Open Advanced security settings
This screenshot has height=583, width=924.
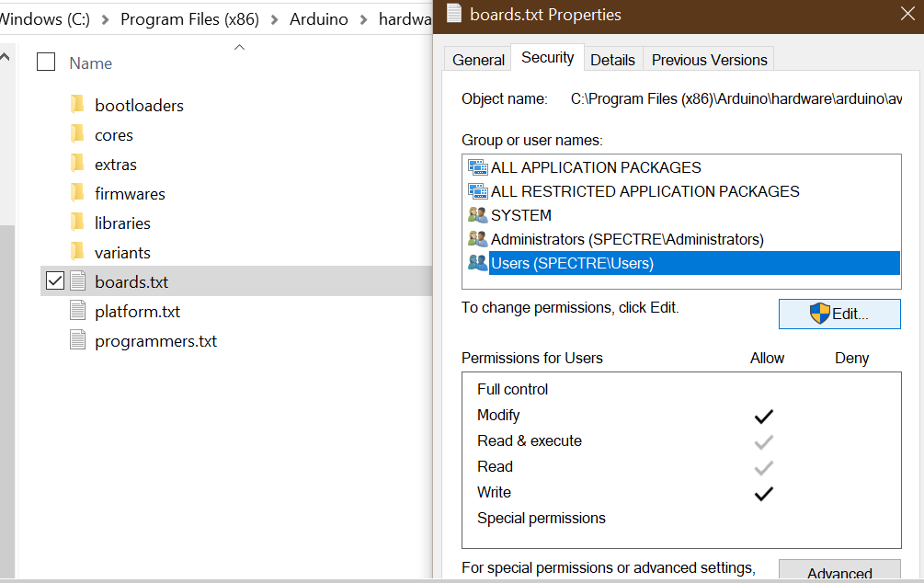(x=839, y=572)
